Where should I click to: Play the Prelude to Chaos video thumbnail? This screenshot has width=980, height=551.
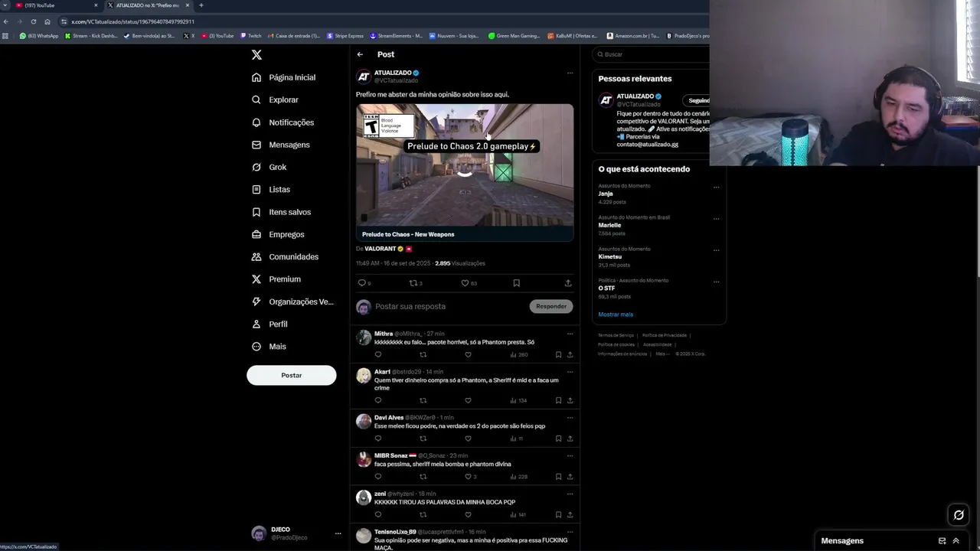point(465,173)
